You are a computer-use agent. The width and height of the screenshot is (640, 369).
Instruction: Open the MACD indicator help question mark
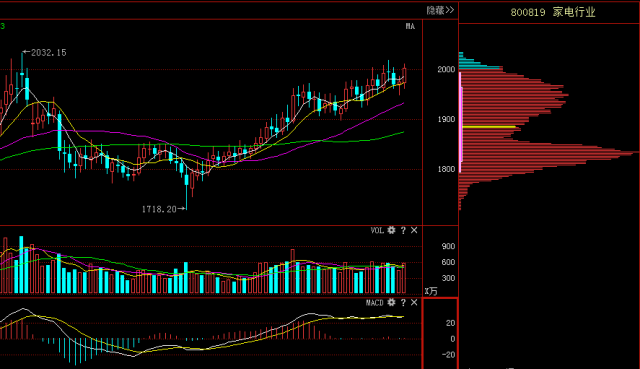point(403,302)
